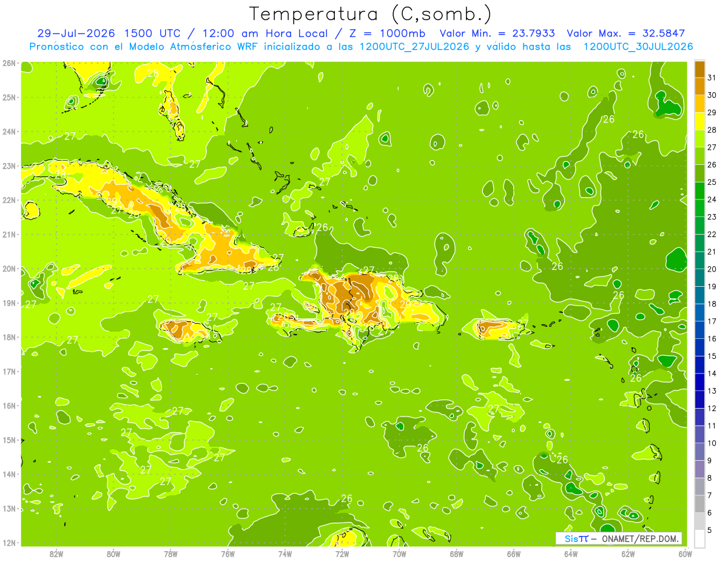Click the 76W longitude axis label
This screenshot has height=562, width=728.
(227, 554)
